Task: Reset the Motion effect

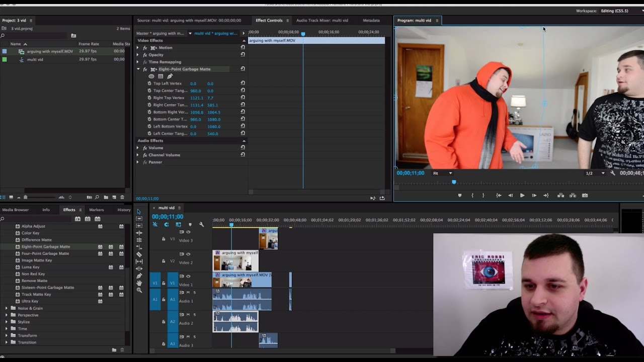Action: pos(243,47)
